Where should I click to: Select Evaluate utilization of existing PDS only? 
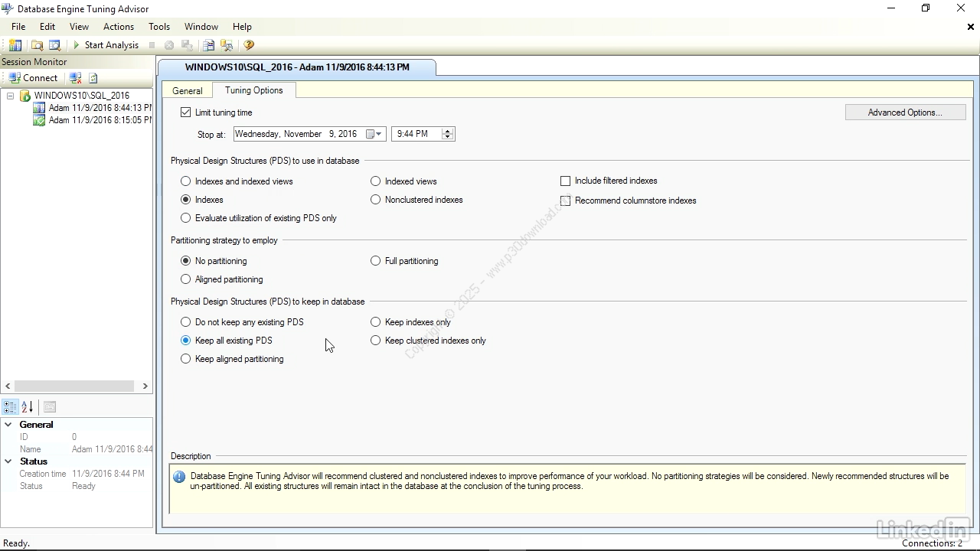185,218
